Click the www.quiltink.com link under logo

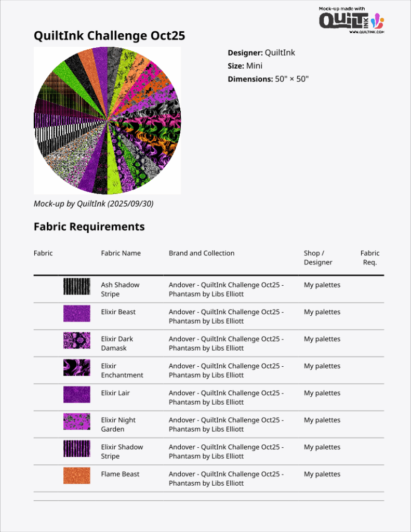click(x=366, y=32)
